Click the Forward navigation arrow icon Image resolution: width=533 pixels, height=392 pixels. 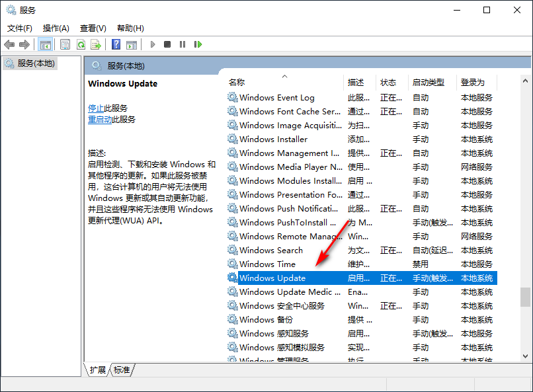tap(24, 44)
